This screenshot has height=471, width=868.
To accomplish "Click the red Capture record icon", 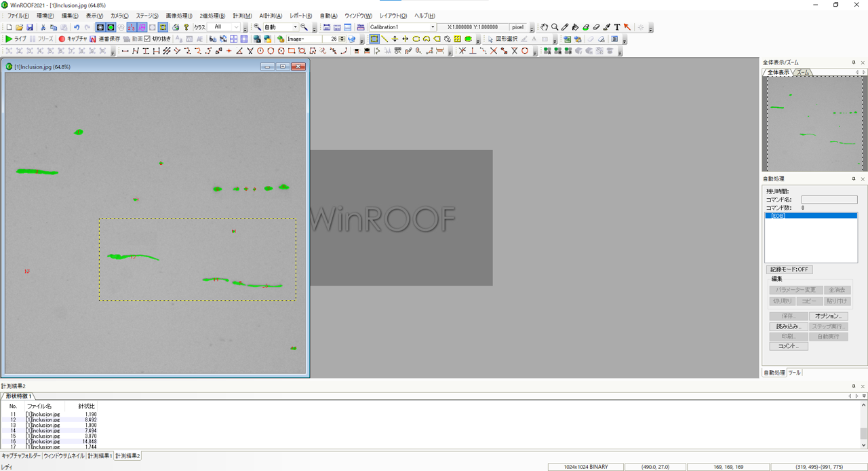I will coord(62,39).
